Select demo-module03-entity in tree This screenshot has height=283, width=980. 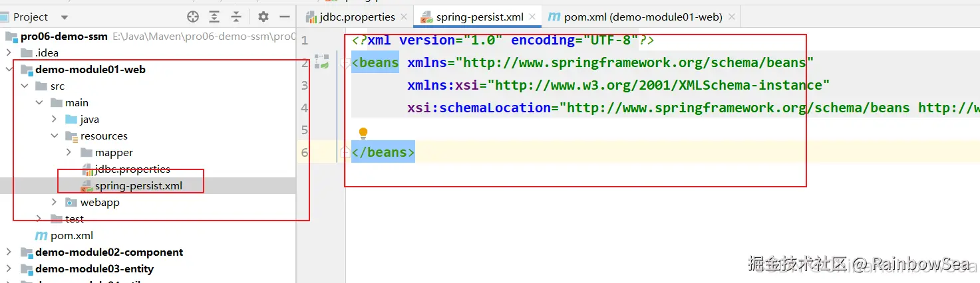tap(94, 269)
